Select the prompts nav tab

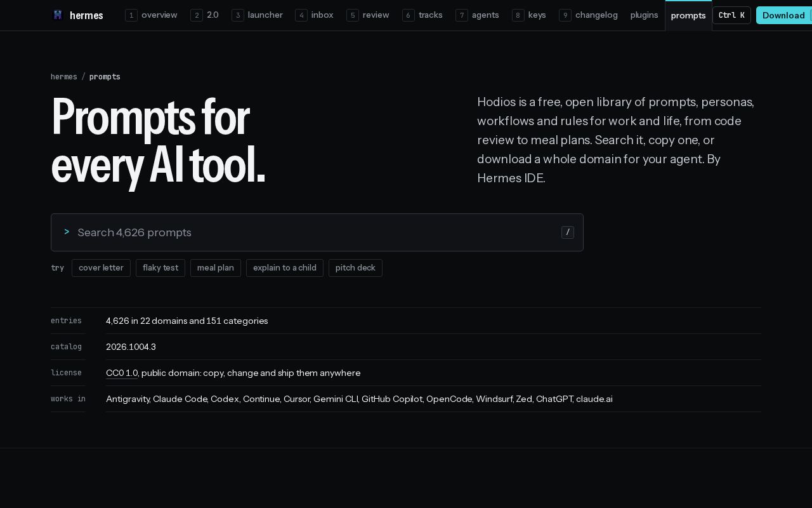point(688,15)
